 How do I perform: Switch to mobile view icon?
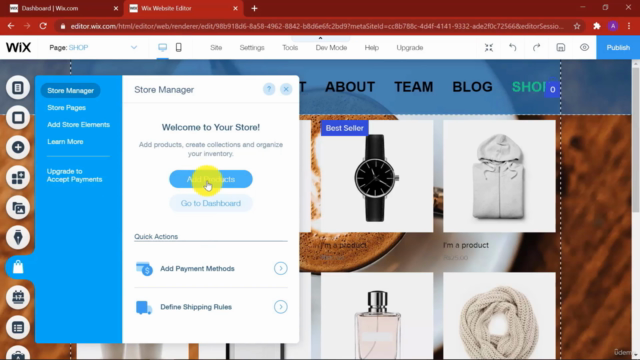click(178, 47)
